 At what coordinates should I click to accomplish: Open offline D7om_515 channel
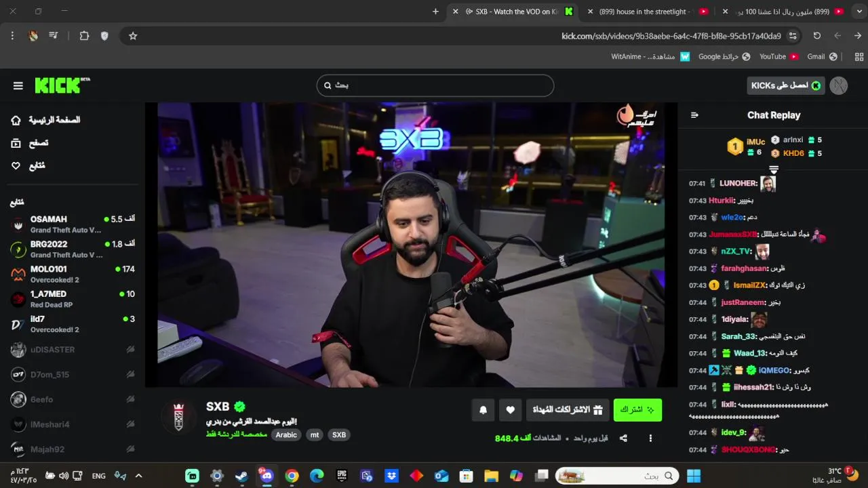click(73, 374)
